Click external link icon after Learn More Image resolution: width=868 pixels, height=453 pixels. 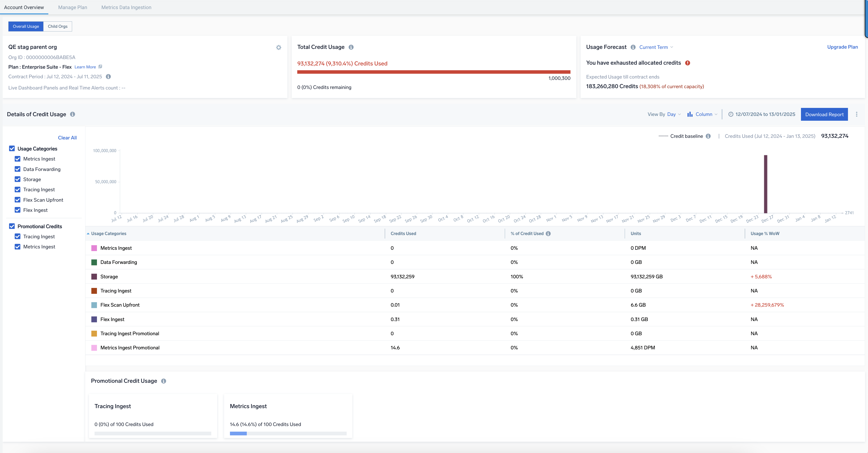point(100,67)
